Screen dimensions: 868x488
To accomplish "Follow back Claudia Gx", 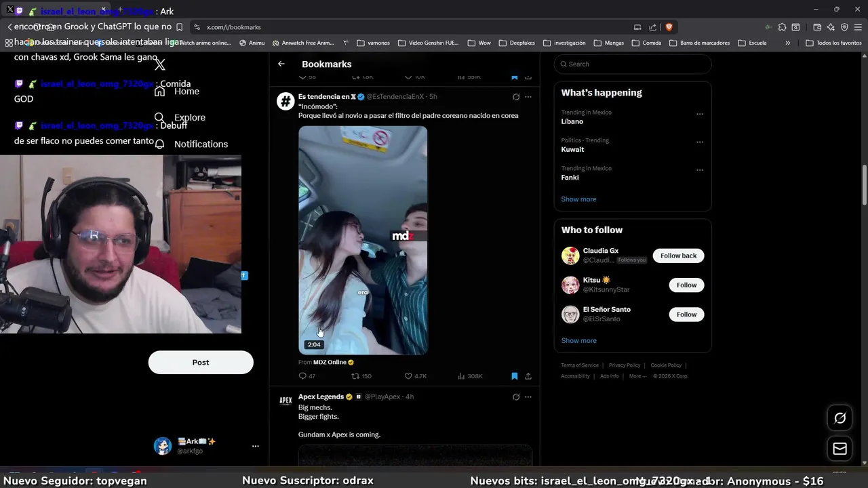I will click(678, 256).
